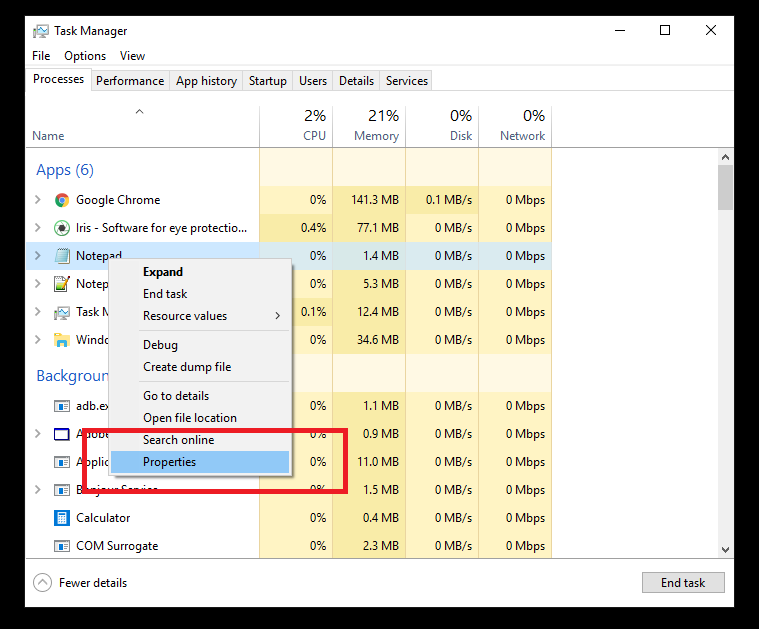This screenshot has width=759, height=629.
Task: Switch to the Performance tab
Action: (130, 81)
